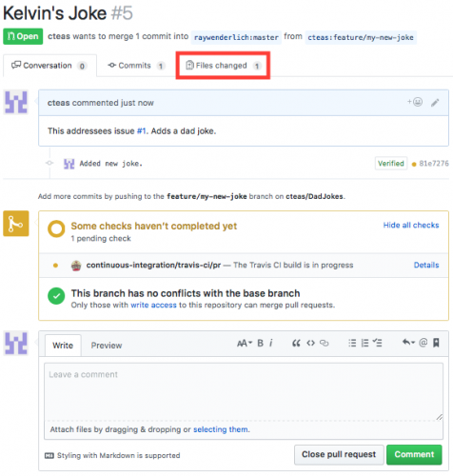Switch to Preview tab in comment editor
Viewport: 453px width, 476px height.
(107, 346)
